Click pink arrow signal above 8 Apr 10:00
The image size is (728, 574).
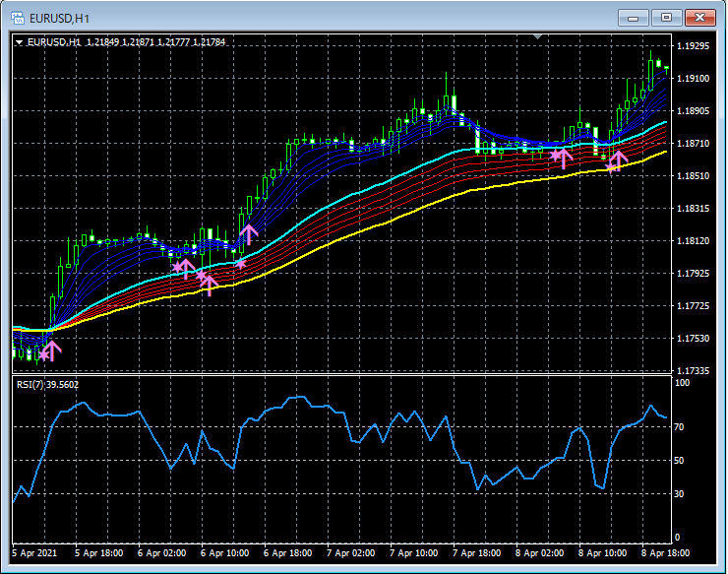click(x=618, y=159)
